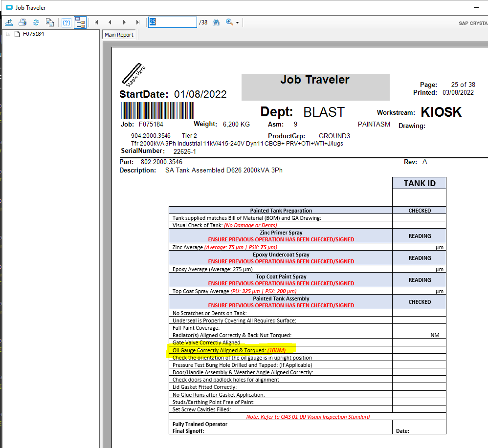Click 'Zinc Average' row text
This screenshot has height=448, width=488.
(x=225, y=248)
